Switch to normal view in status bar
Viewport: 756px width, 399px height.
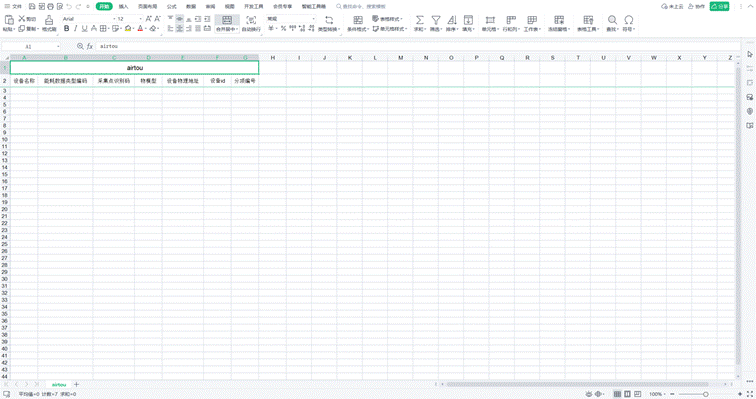click(617, 394)
